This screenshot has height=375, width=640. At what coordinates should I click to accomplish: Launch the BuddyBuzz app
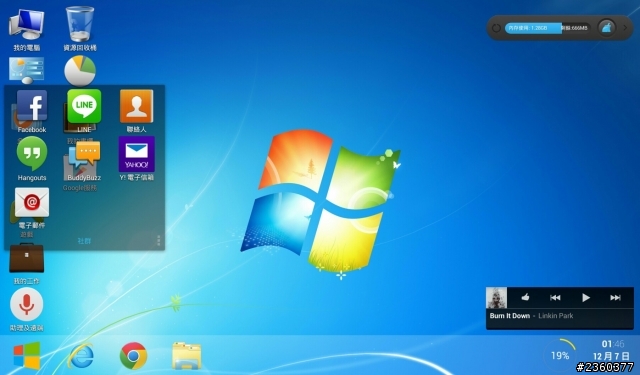(x=84, y=155)
